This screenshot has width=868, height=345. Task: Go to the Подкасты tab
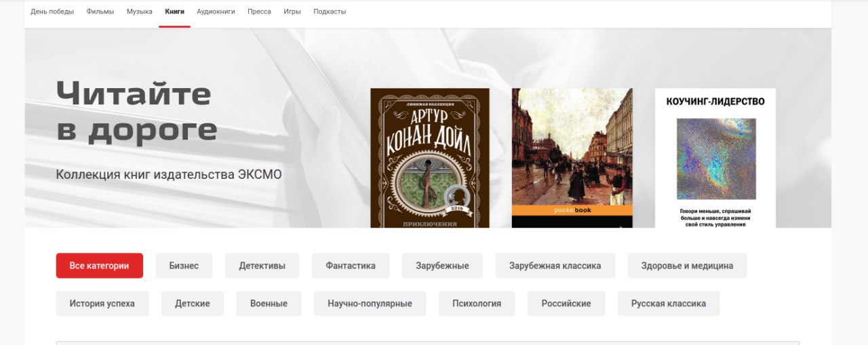click(x=330, y=12)
